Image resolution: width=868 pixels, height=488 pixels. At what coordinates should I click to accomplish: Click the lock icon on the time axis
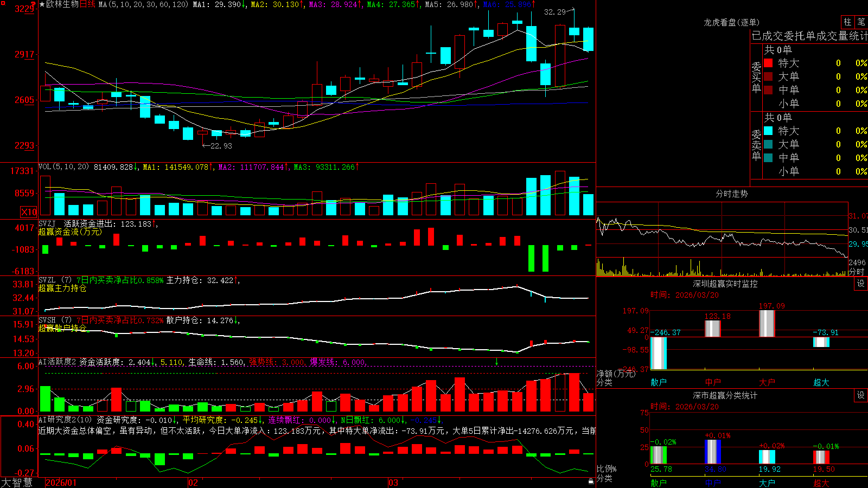[591, 481]
